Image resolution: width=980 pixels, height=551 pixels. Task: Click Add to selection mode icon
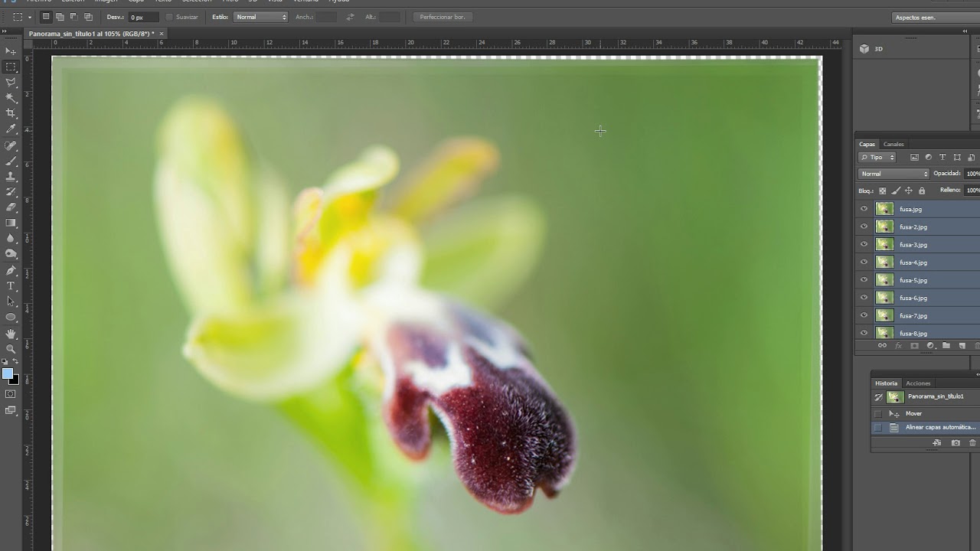click(x=60, y=16)
